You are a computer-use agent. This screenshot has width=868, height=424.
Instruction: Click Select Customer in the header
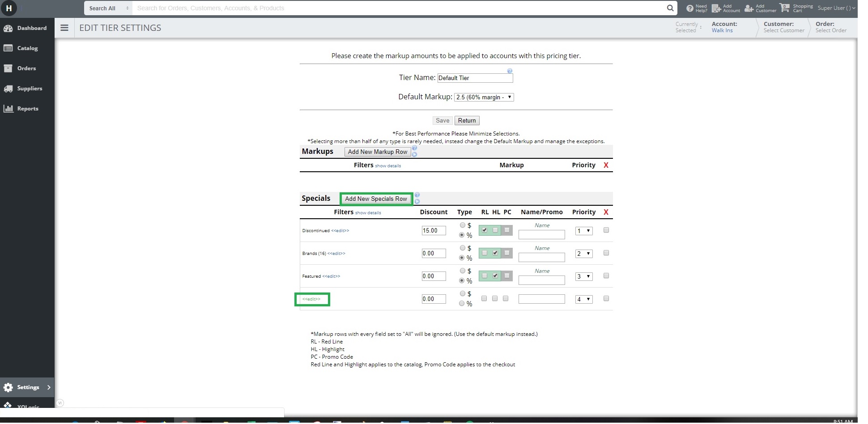pyautogui.click(x=784, y=30)
